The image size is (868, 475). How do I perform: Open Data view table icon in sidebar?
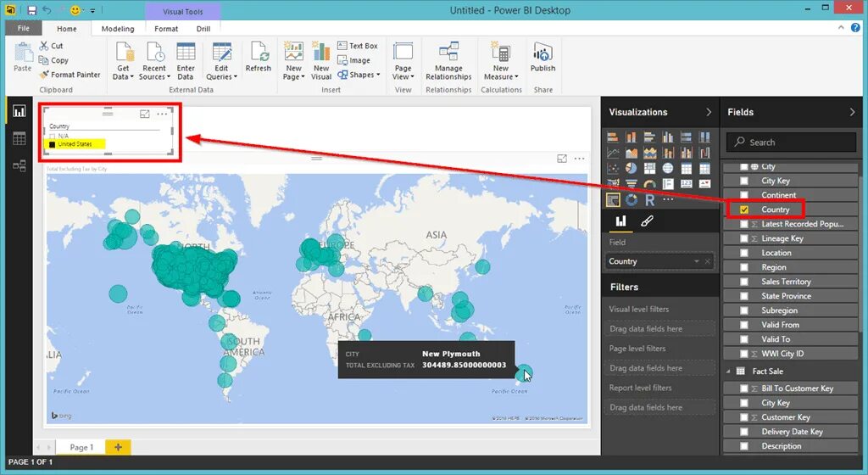coord(19,138)
